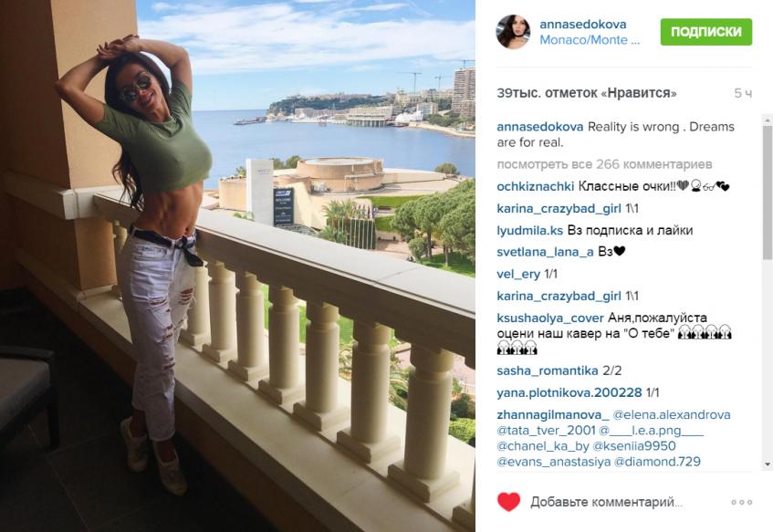The image size is (773, 532).
Task: Open ksushaolya_cover commenter profile
Action: click(x=550, y=318)
